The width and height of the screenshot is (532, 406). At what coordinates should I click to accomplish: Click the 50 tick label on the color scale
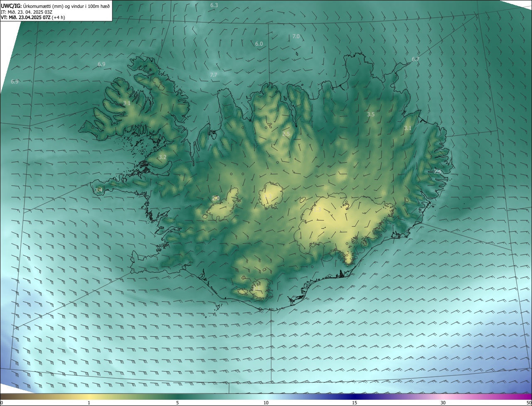coord(529,403)
